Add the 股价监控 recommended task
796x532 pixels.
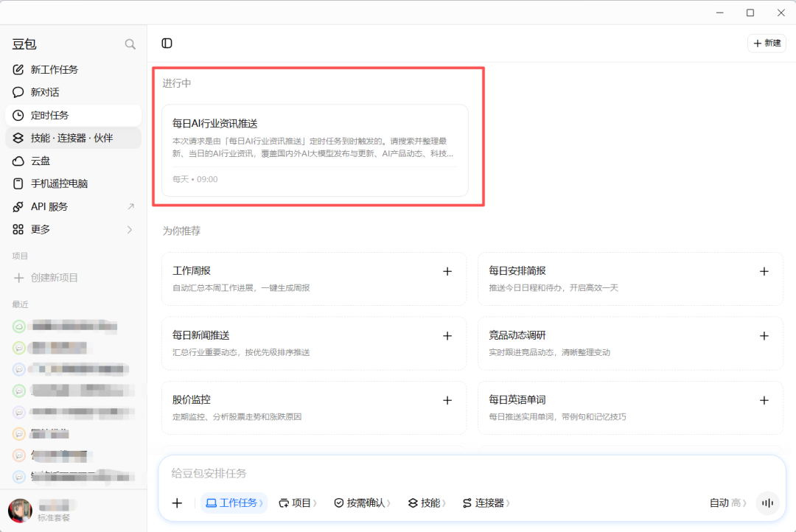447,401
